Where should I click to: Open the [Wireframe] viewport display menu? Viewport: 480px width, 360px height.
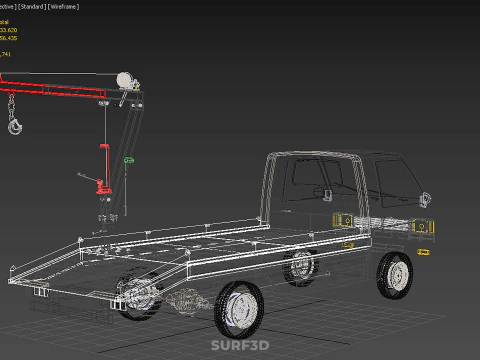click(x=63, y=7)
